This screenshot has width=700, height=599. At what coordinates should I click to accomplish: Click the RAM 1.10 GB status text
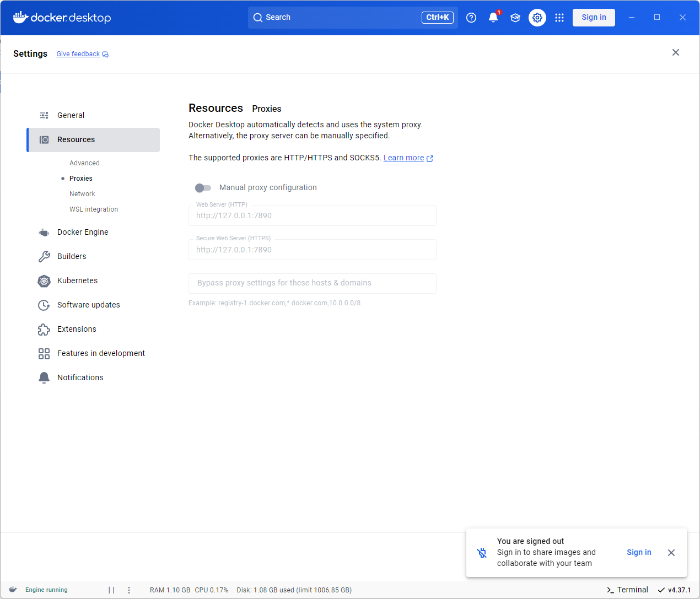tap(170, 590)
